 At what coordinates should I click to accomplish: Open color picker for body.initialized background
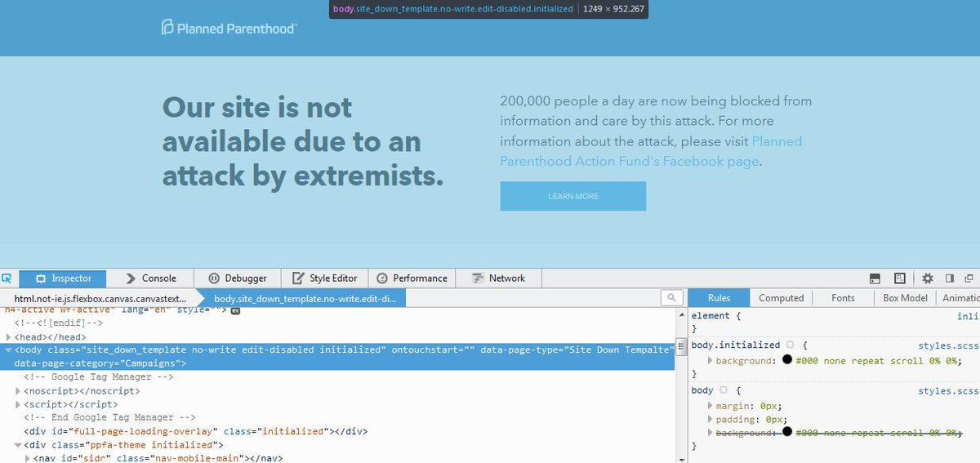coord(787,359)
